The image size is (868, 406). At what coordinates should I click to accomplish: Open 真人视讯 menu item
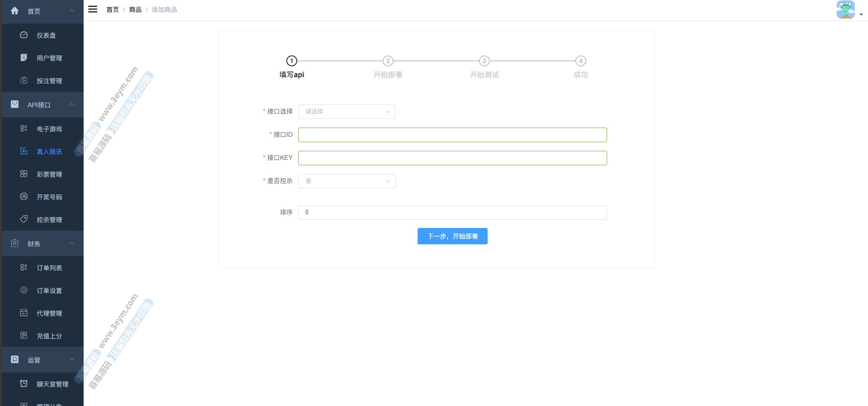[x=49, y=152]
